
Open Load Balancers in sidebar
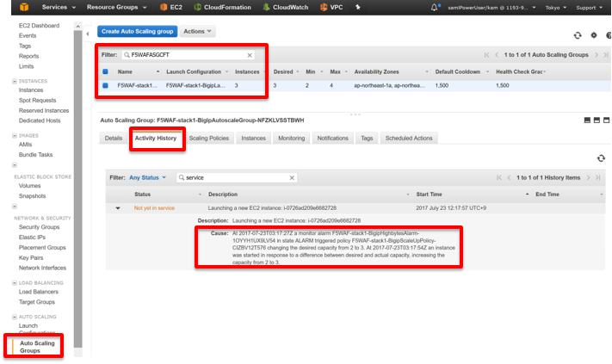pyautogui.click(x=38, y=292)
